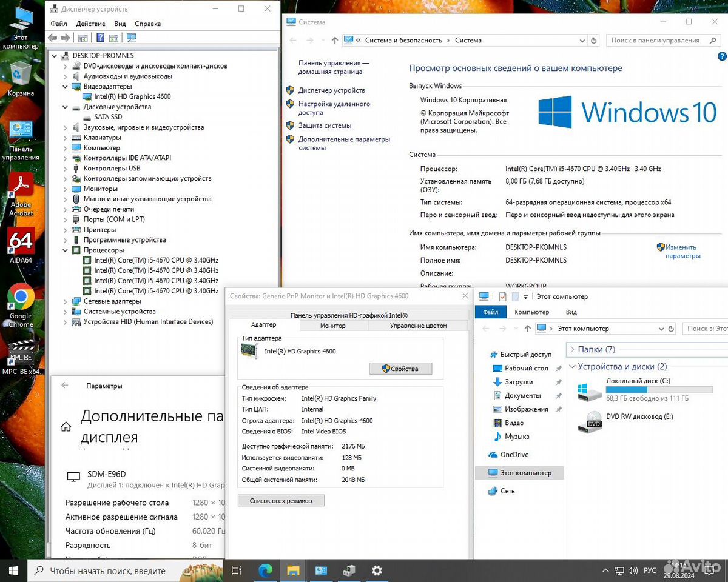Collapse Устройства и диски (2) group
The image size is (728, 582).
[572, 367]
